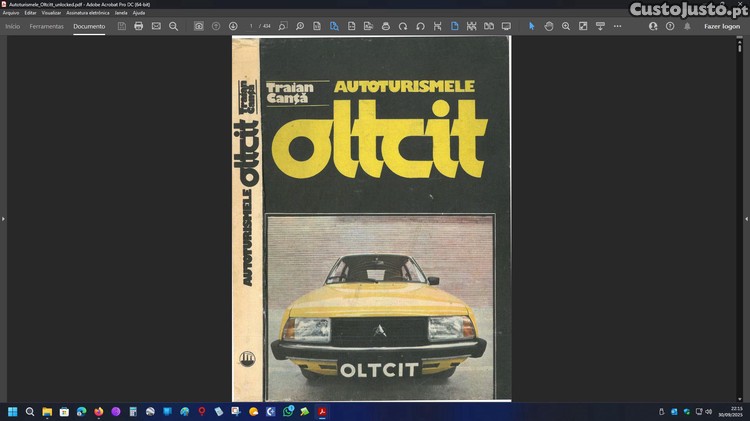Click the zoom in magnifier with plus
This screenshot has height=421, width=750.
(x=566, y=26)
